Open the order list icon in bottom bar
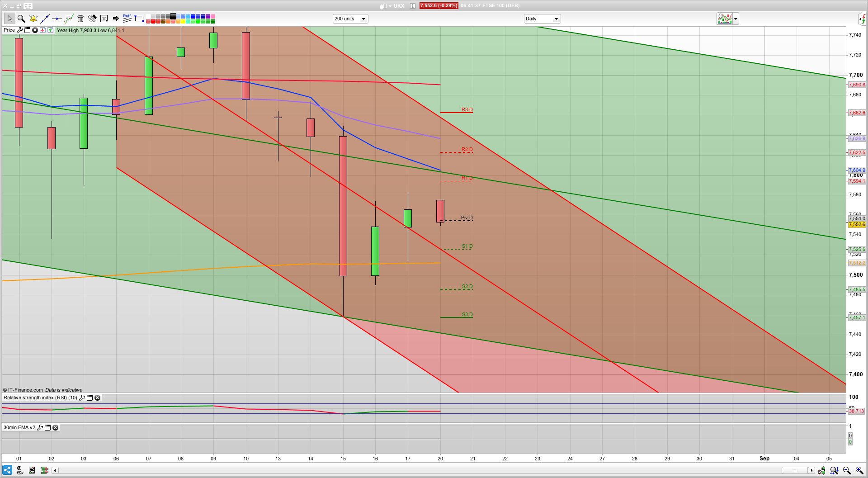This screenshot has height=478, width=868. (32, 470)
